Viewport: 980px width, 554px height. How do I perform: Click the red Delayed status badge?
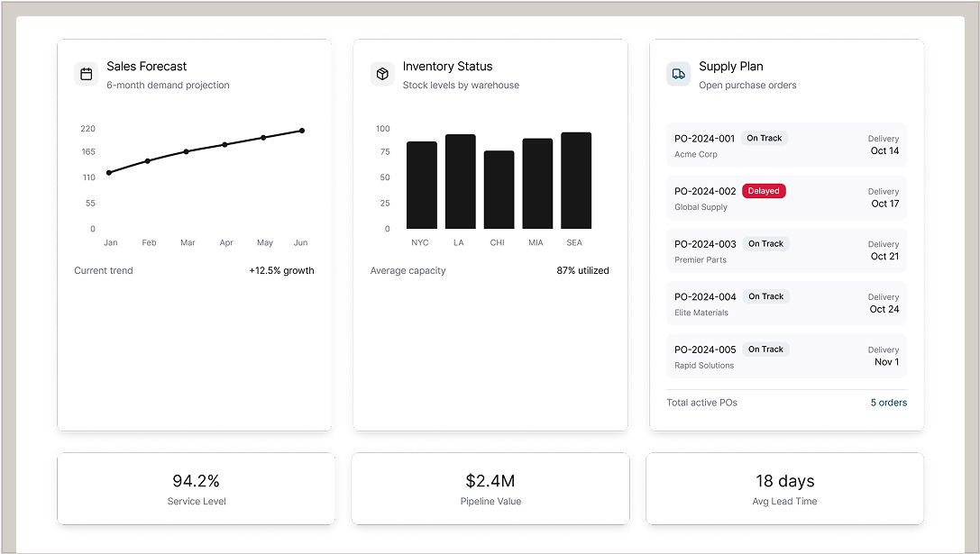[764, 191]
